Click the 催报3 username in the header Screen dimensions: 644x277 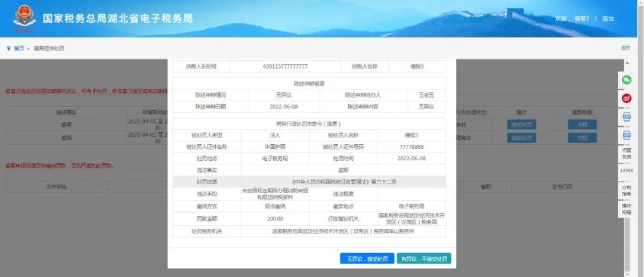(x=581, y=18)
